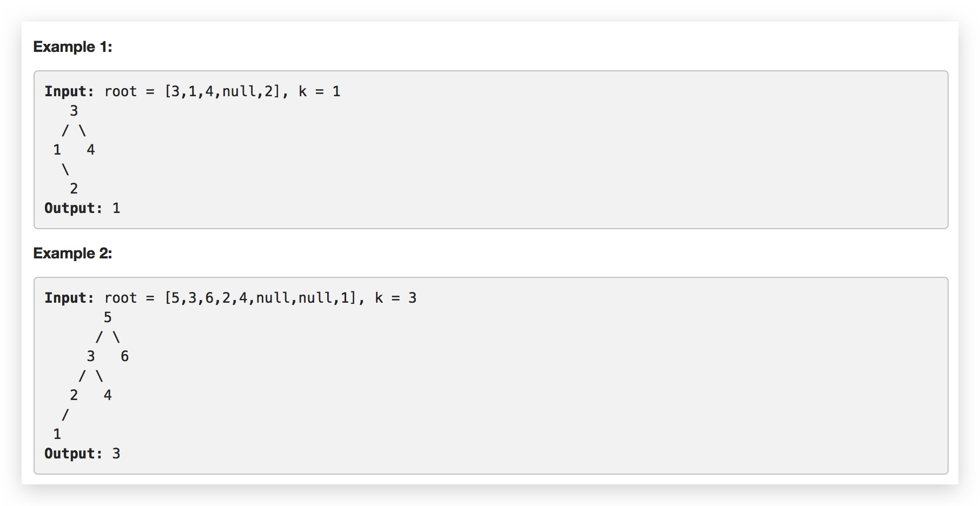
Task: Click node 4 in Example 1 tree
Action: click(91, 150)
